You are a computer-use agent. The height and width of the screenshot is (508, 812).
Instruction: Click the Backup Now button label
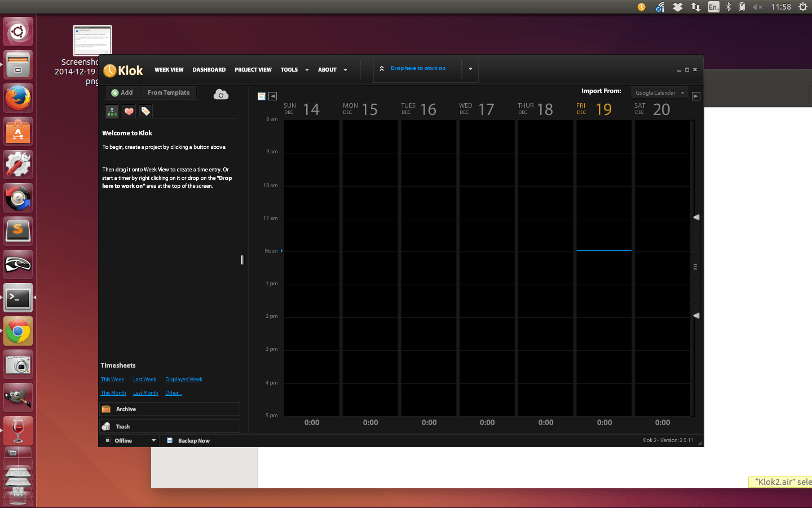click(194, 441)
